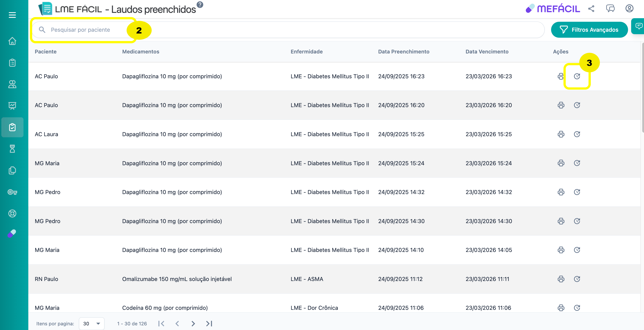Open the patients group sidebar icon

[x=12, y=84]
